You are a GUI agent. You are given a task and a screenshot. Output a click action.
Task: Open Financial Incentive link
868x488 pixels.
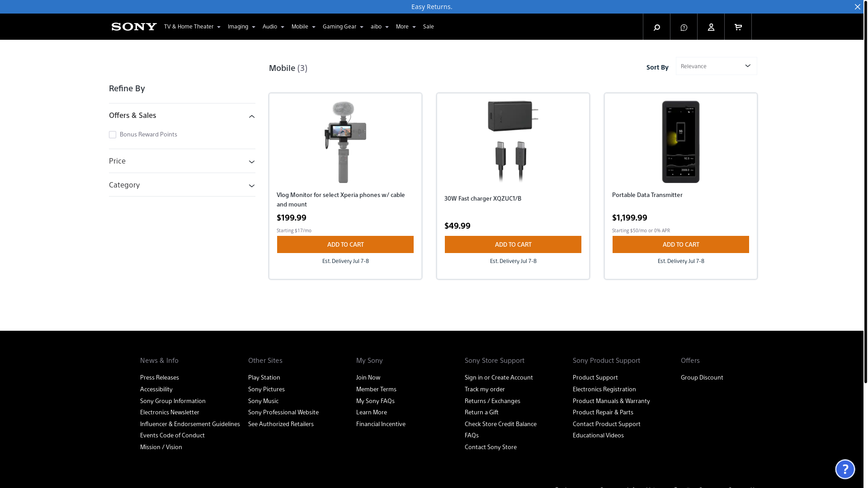(x=381, y=424)
